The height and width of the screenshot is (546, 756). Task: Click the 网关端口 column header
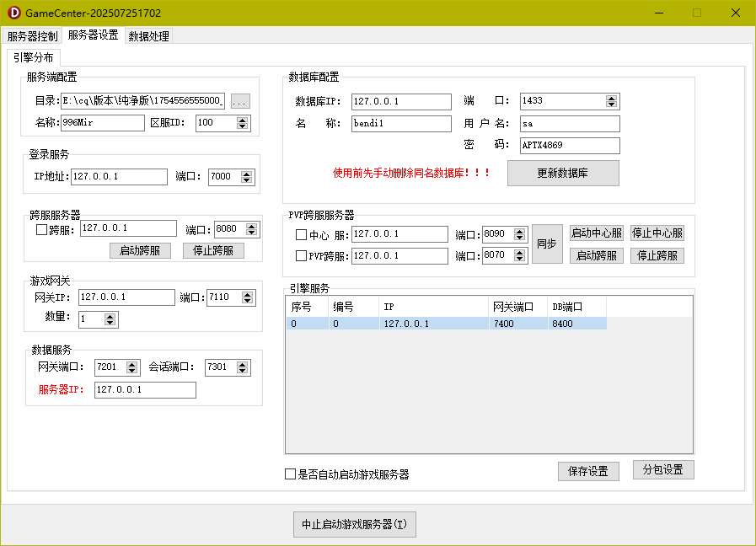point(517,307)
